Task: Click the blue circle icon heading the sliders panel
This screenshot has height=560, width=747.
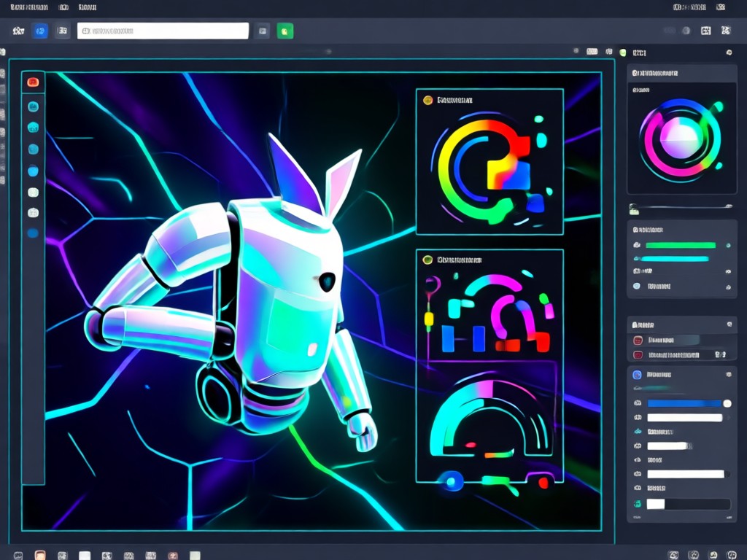Action: pyautogui.click(x=637, y=375)
